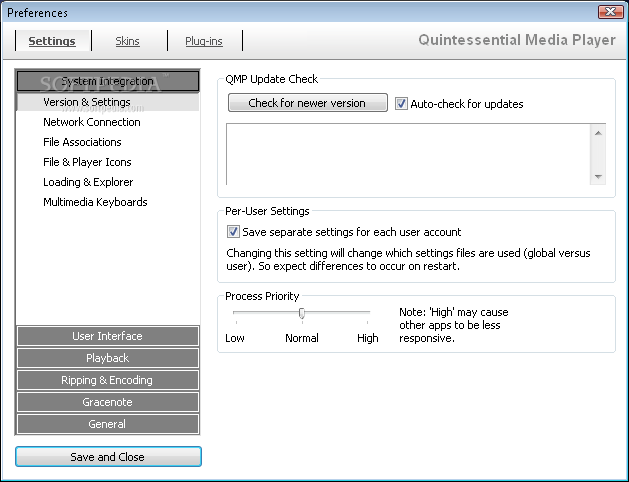Open File Associations settings
Viewport: 629px width, 482px height.
[82, 142]
